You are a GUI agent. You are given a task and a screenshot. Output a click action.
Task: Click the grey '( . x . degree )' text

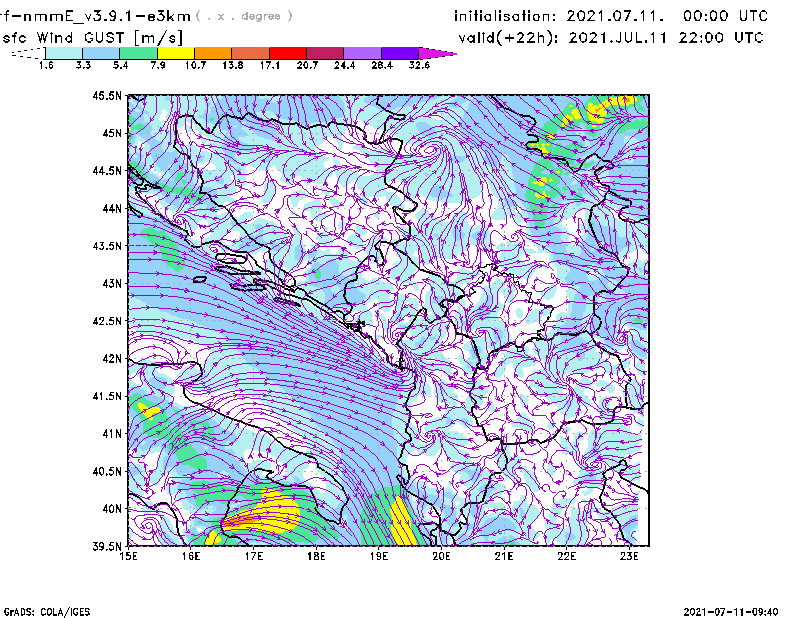pos(244,16)
